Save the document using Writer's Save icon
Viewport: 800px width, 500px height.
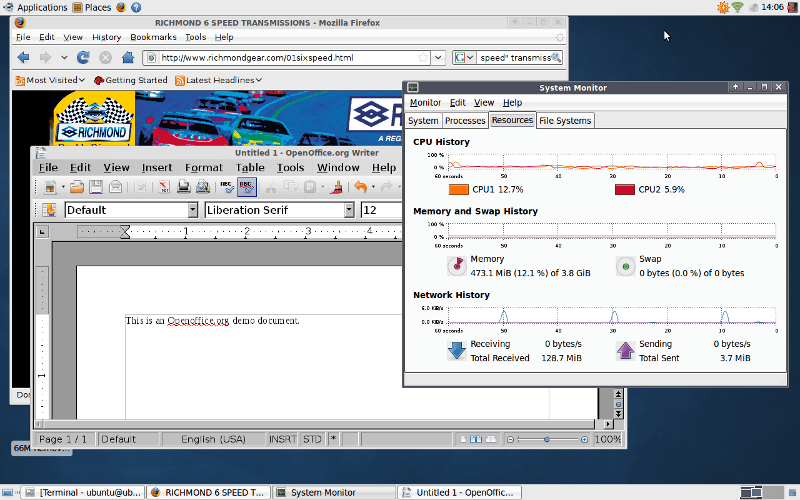pyautogui.click(x=96, y=187)
